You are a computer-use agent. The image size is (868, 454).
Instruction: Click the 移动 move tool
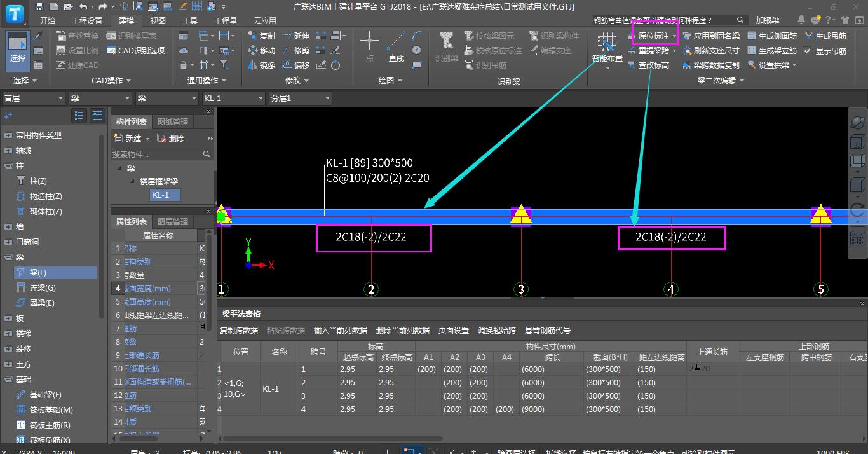click(262, 50)
